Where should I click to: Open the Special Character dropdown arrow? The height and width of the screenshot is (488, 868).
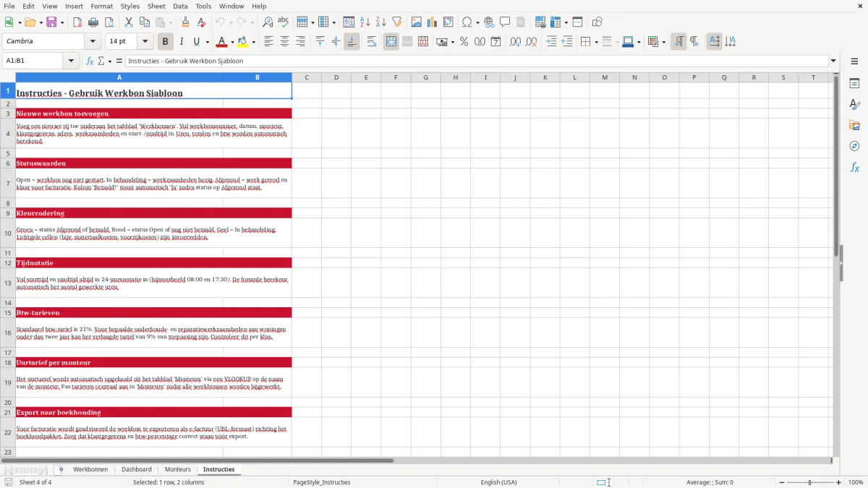click(477, 22)
